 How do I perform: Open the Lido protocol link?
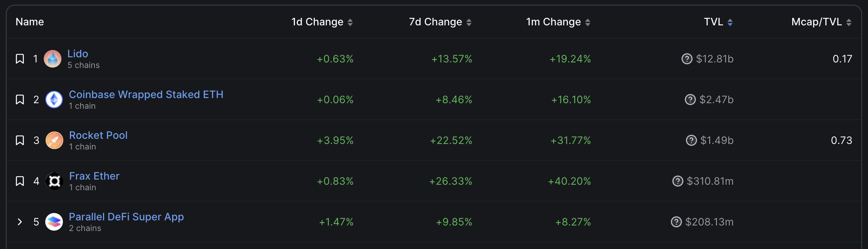pos(78,54)
